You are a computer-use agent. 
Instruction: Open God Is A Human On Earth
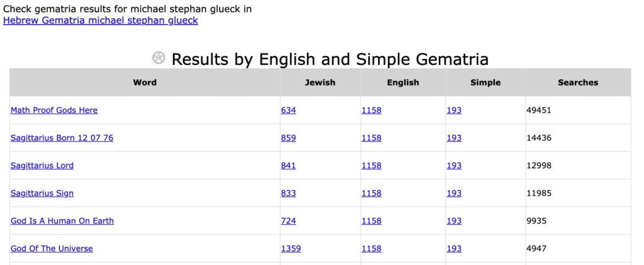(x=62, y=221)
